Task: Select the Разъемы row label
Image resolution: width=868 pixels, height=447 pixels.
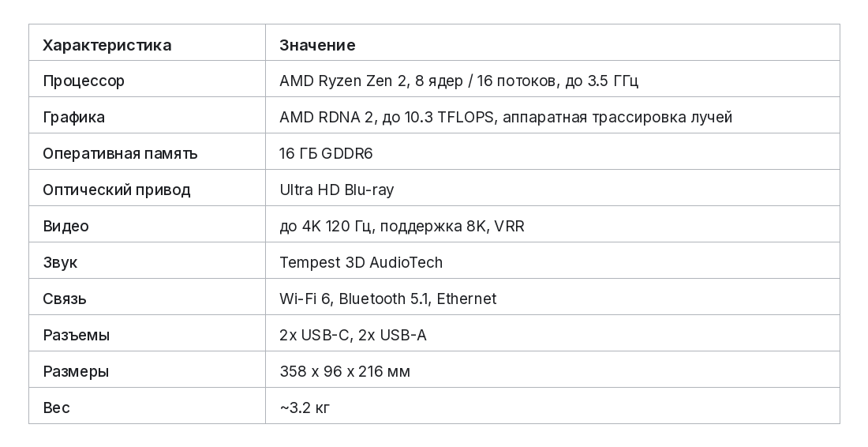Action: (77, 335)
